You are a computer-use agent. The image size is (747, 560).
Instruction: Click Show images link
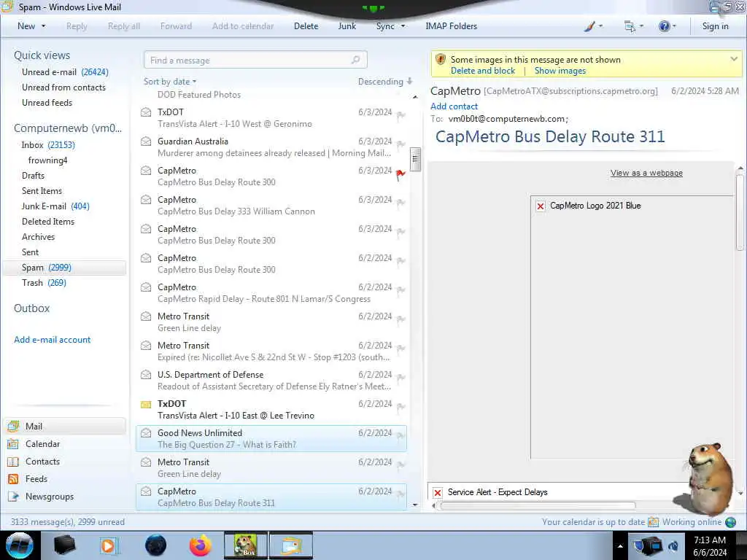point(560,71)
